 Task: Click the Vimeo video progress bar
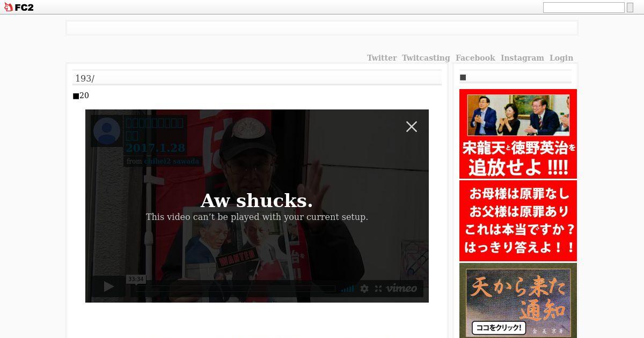click(x=236, y=289)
